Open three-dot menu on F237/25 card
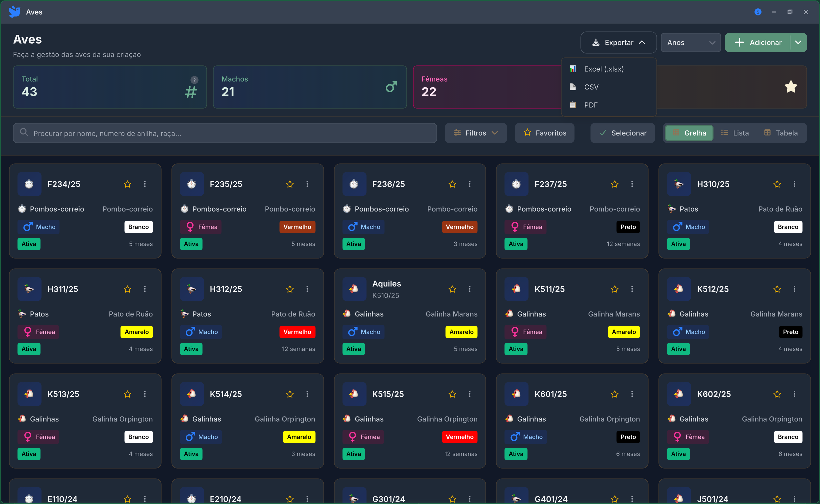This screenshot has height=504, width=820. [632, 184]
